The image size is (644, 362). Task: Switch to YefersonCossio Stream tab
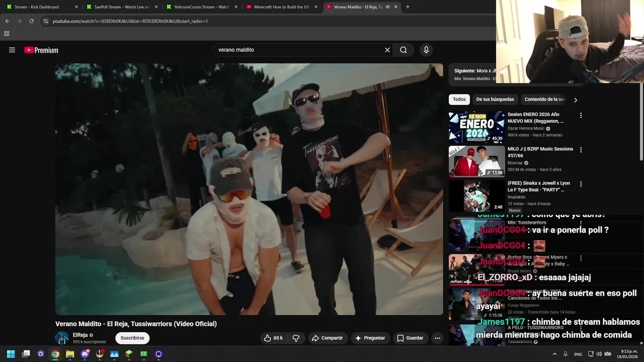coord(201,7)
